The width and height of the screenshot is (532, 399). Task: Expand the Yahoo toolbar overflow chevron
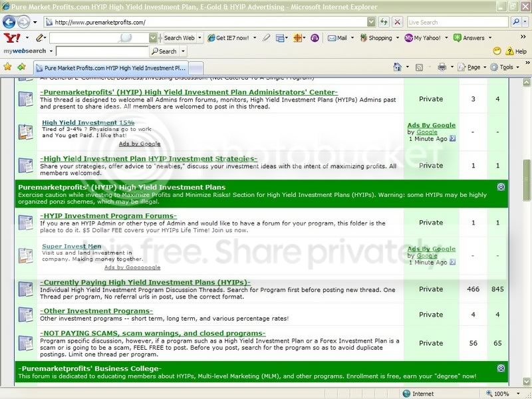[x=523, y=37]
